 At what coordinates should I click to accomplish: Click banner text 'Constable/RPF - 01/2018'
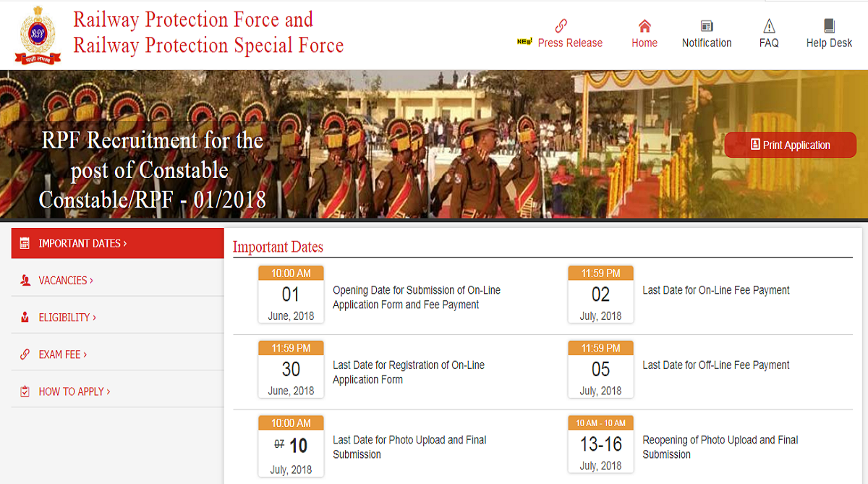(152, 199)
